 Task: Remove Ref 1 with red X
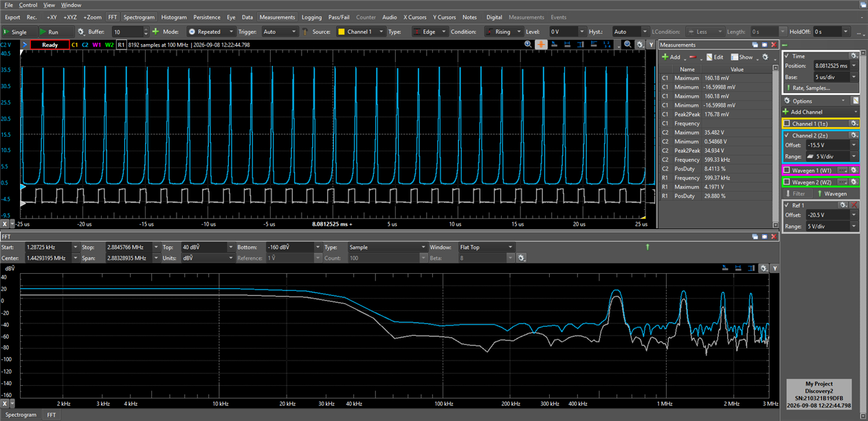(855, 205)
